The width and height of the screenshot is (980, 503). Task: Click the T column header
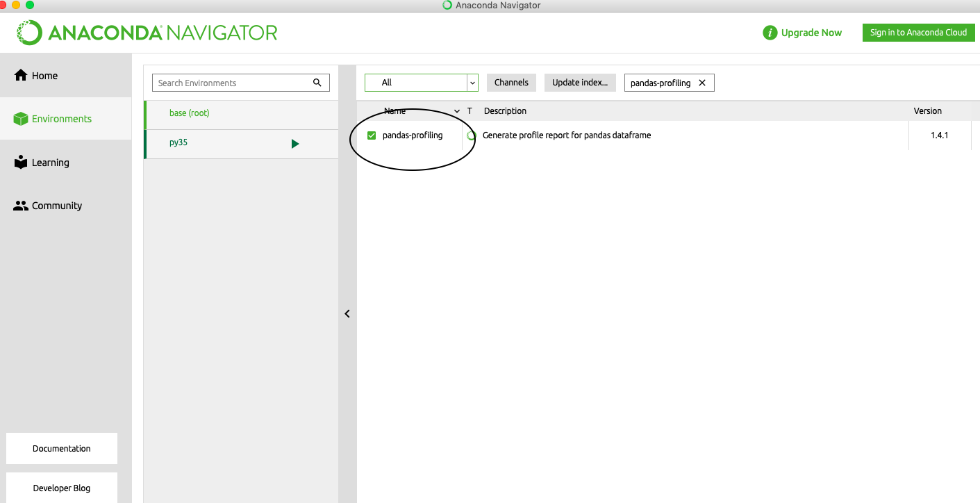coord(470,111)
